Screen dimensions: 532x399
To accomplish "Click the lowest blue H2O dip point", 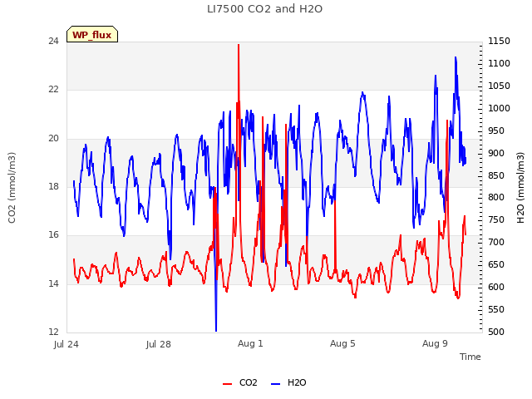I will pyautogui.click(x=216, y=330).
